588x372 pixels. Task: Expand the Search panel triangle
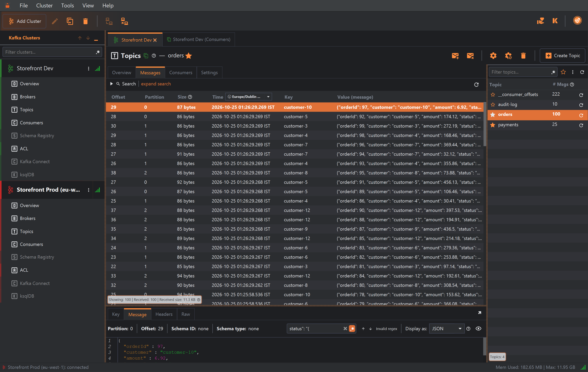coord(111,84)
